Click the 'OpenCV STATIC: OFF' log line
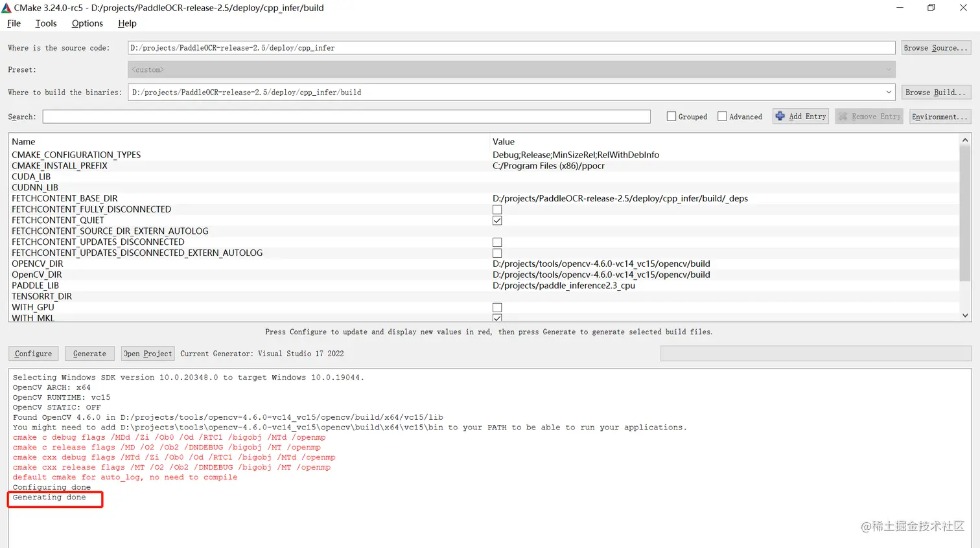Image resolution: width=980 pixels, height=548 pixels. tap(57, 407)
